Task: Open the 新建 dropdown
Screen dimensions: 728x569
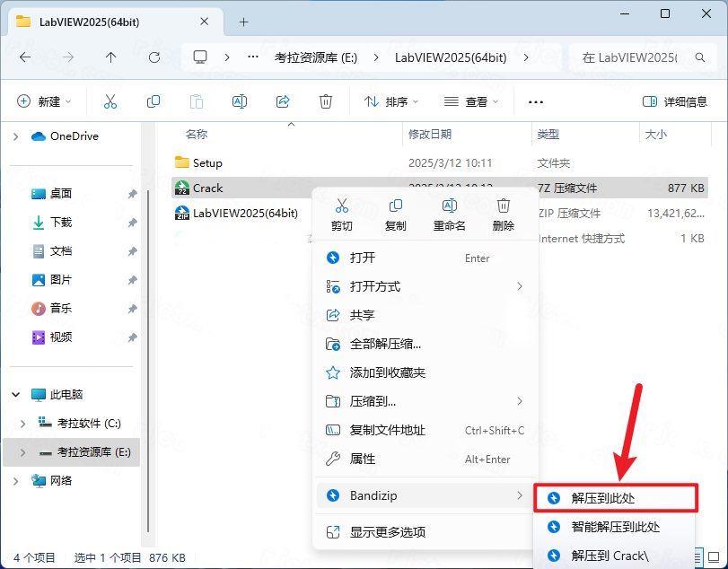Action: [x=44, y=101]
